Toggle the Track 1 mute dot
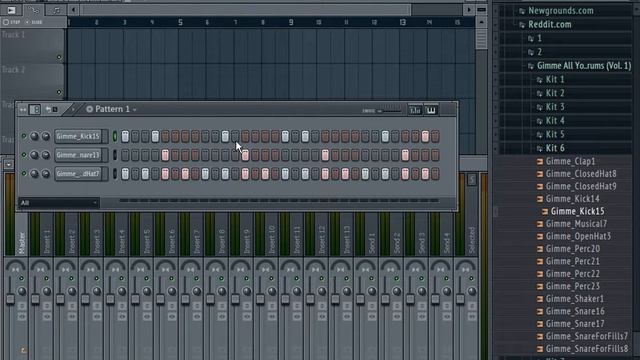640x360 pixels. [59, 57]
